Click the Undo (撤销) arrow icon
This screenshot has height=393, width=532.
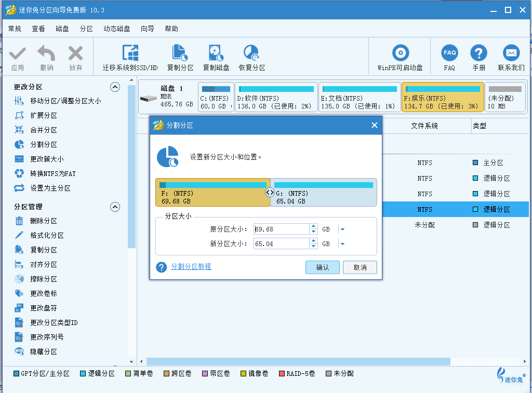pos(46,53)
